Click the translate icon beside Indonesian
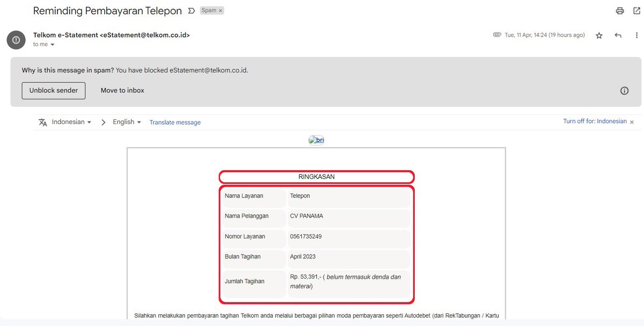Image resolution: width=644 pixels, height=326 pixels. click(x=43, y=122)
